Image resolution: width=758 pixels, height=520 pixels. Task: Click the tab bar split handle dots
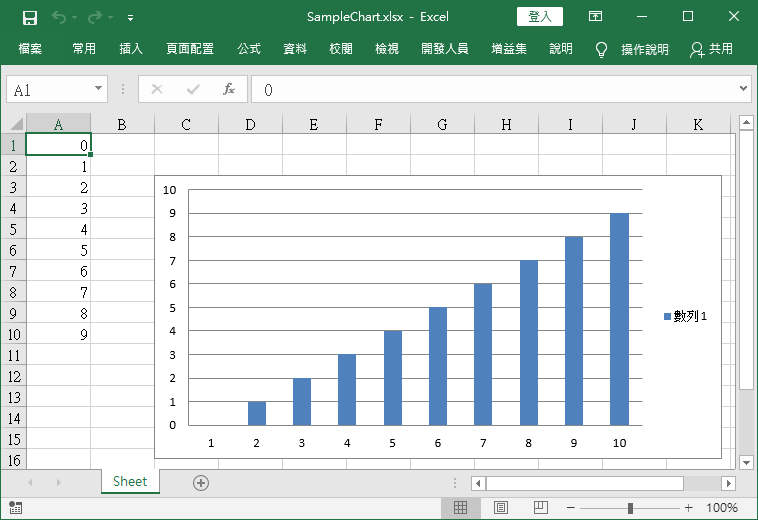coord(454,483)
